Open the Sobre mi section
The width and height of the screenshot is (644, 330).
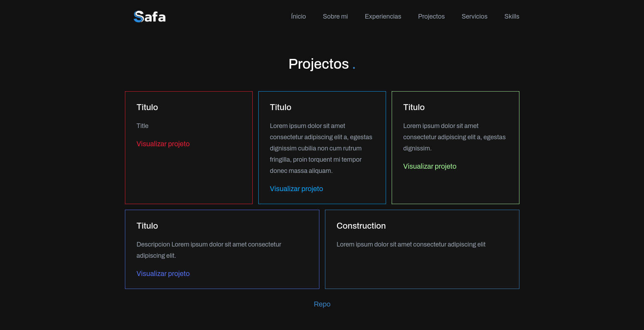click(335, 16)
